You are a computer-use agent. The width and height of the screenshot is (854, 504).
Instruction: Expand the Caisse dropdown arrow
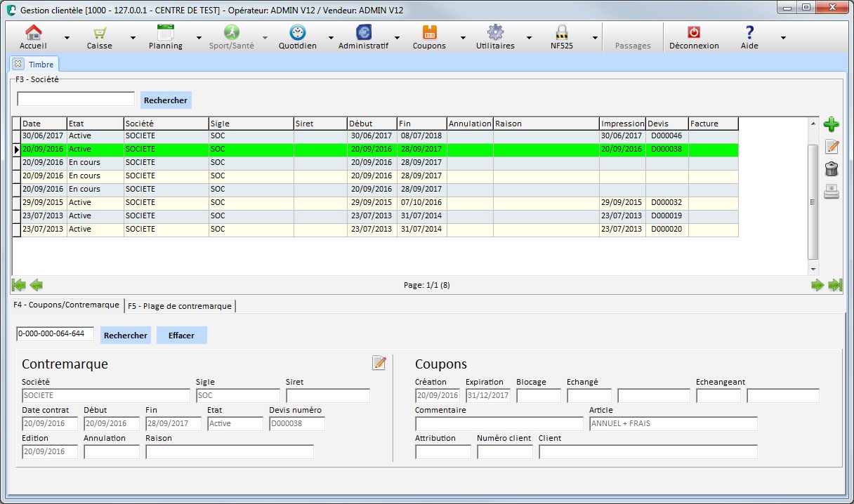(x=133, y=38)
